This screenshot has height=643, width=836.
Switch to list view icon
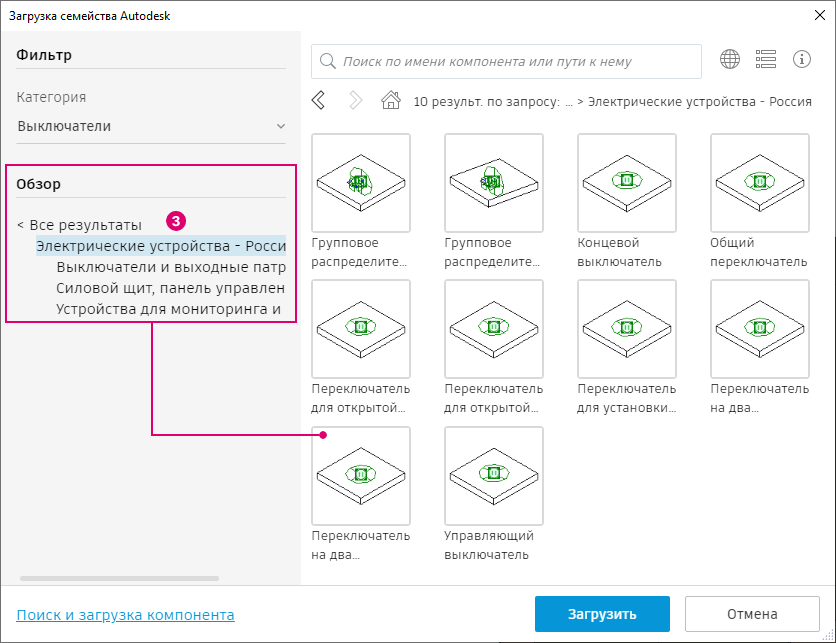tap(766, 60)
